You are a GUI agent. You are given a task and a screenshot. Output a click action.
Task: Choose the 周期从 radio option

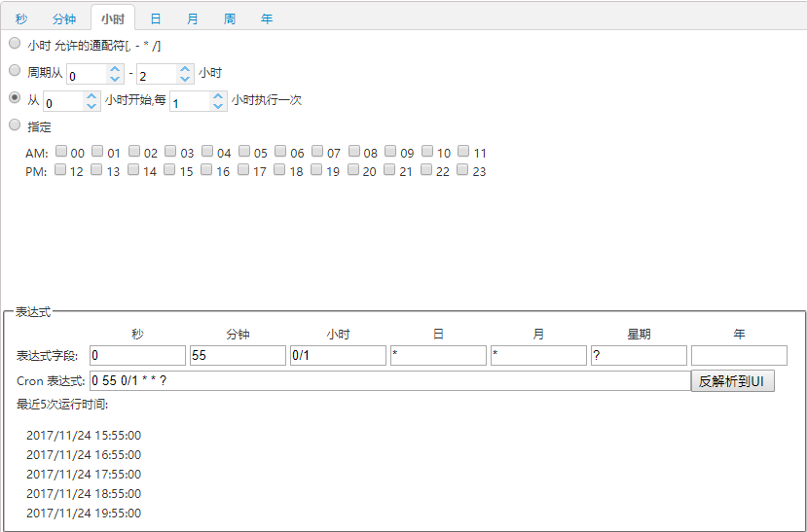click(15, 70)
